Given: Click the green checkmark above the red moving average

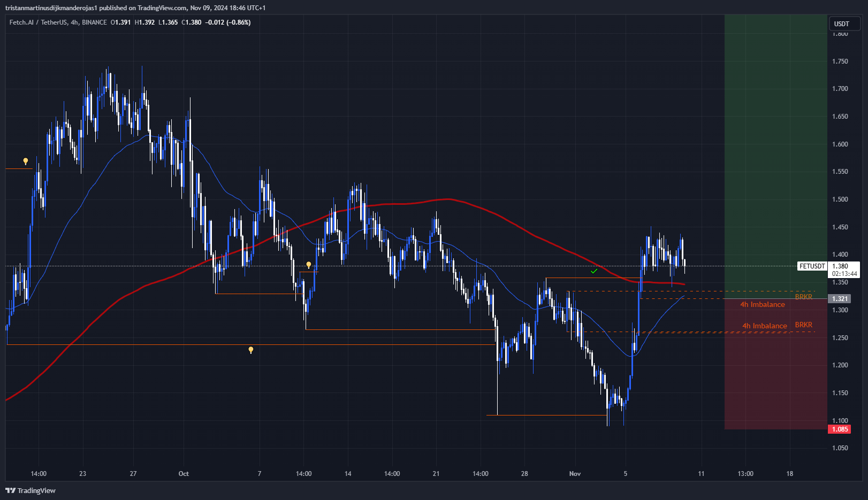Looking at the screenshot, I should (594, 271).
